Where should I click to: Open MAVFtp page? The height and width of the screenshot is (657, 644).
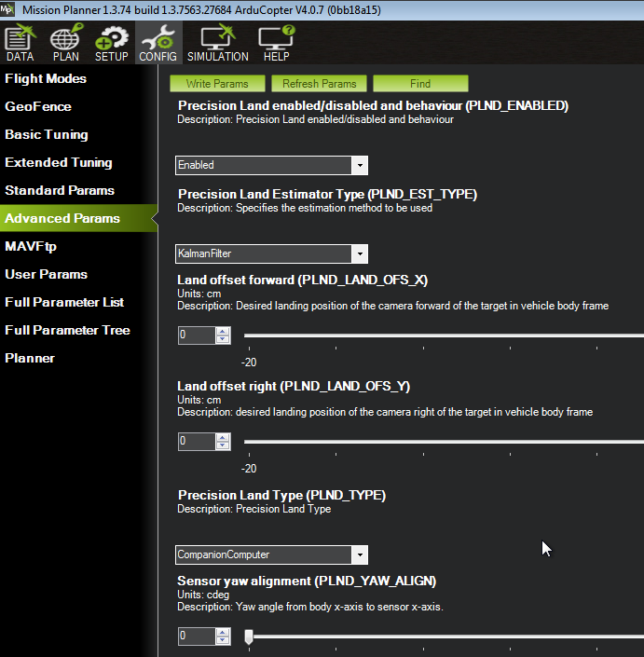(30, 246)
